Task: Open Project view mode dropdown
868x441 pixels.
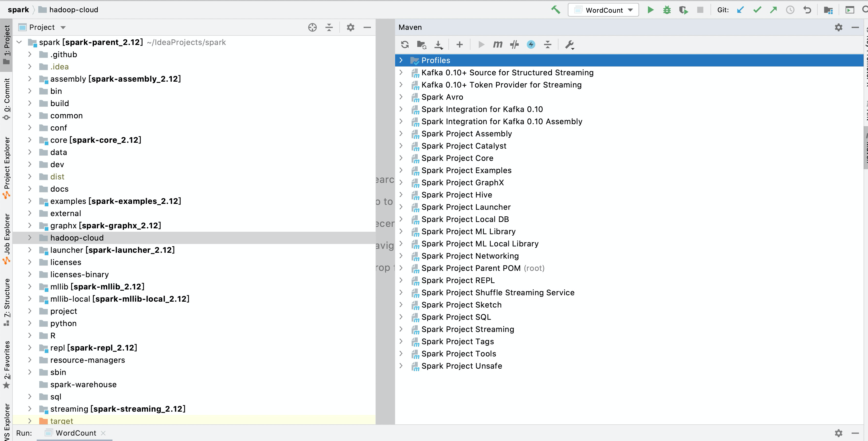Action: (x=63, y=27)
